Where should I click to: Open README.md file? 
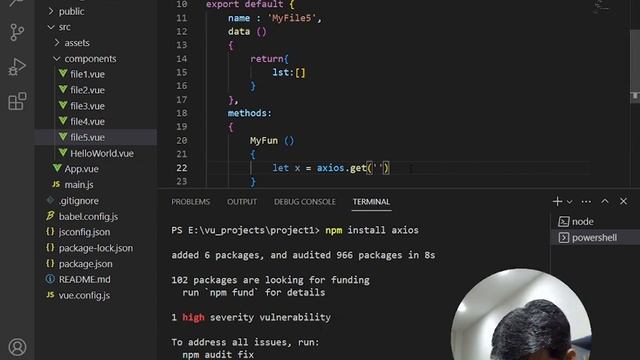tap(84, 279)
